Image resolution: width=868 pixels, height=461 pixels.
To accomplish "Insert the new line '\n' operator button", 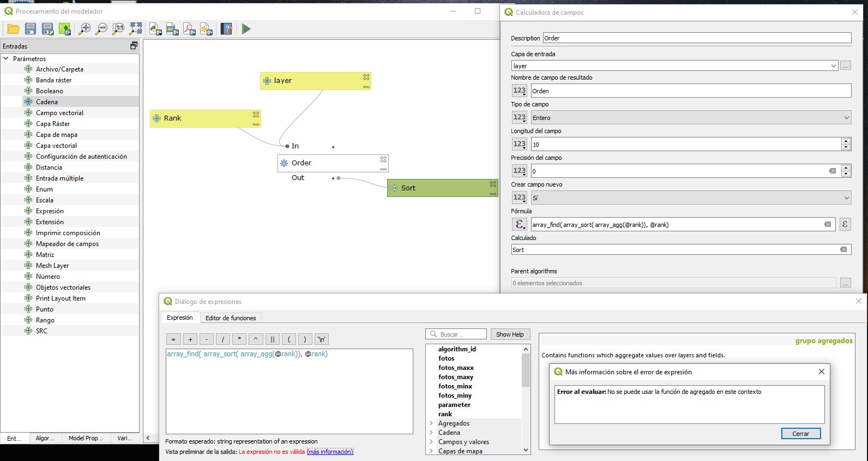I will coord(322,339).
